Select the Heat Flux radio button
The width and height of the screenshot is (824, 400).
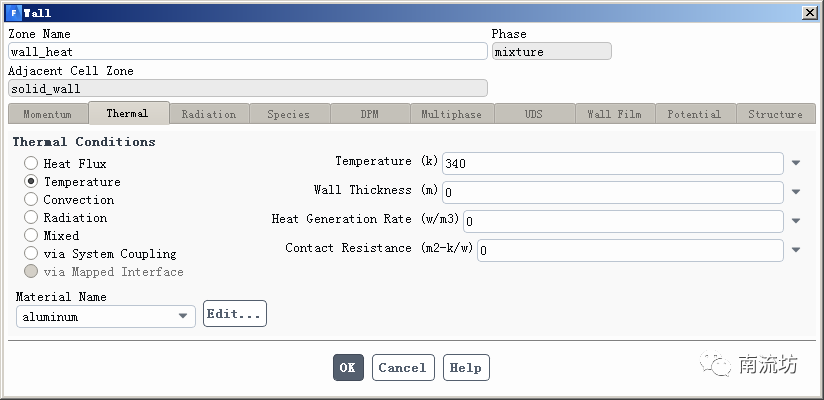click(32, 163)
